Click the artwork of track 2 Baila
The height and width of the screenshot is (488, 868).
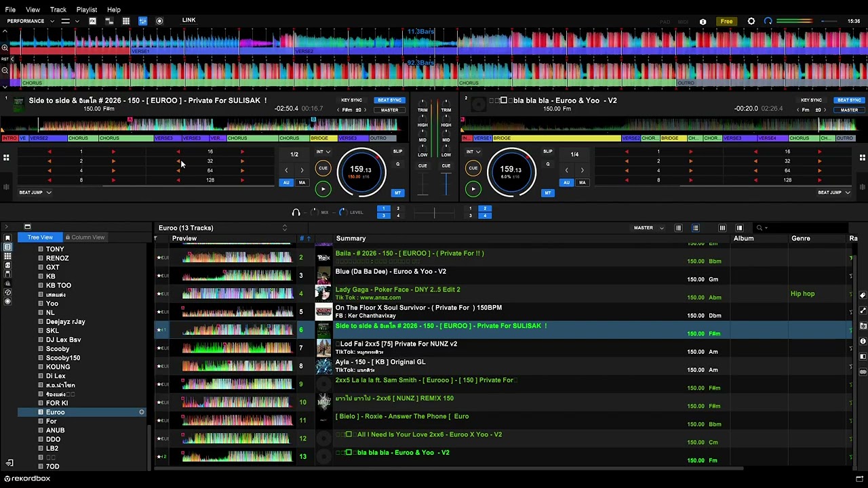[323, 258]
